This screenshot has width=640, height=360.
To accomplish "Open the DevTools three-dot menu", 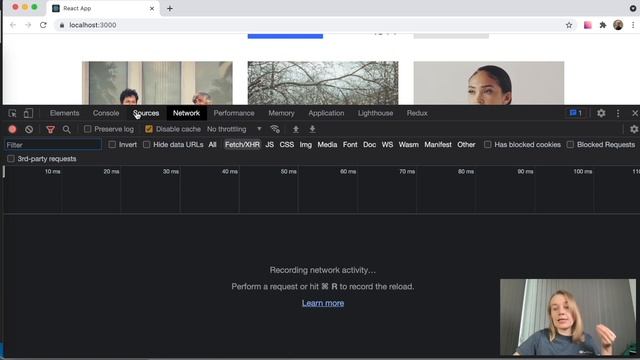I will [x=618, y=113].
